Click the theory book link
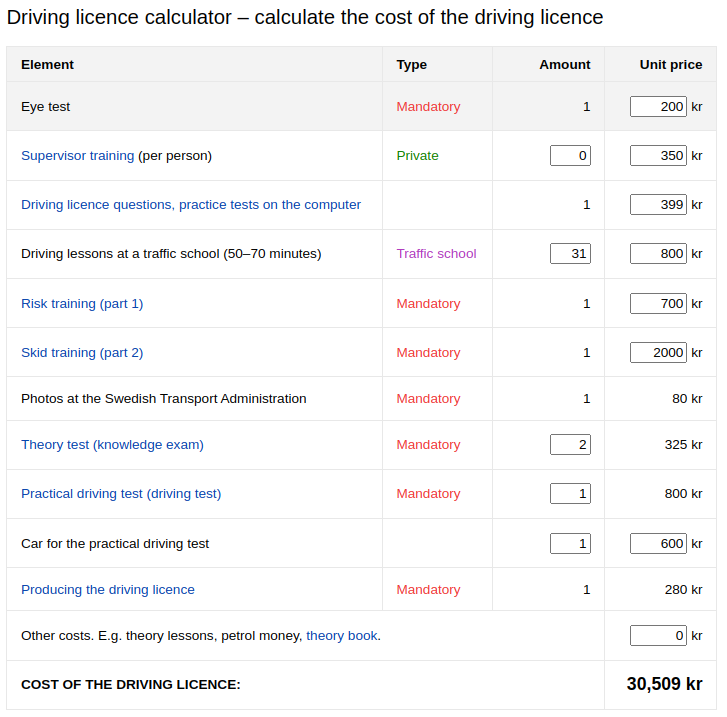The height and width of the screenshot is (717, 727). pos(342,636)
